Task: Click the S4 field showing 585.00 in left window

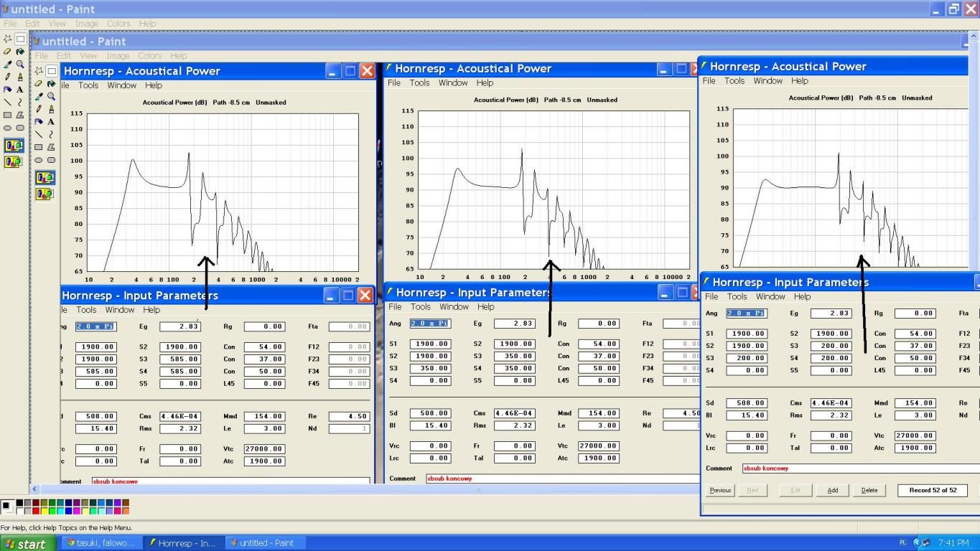Action: click(179, 371)
